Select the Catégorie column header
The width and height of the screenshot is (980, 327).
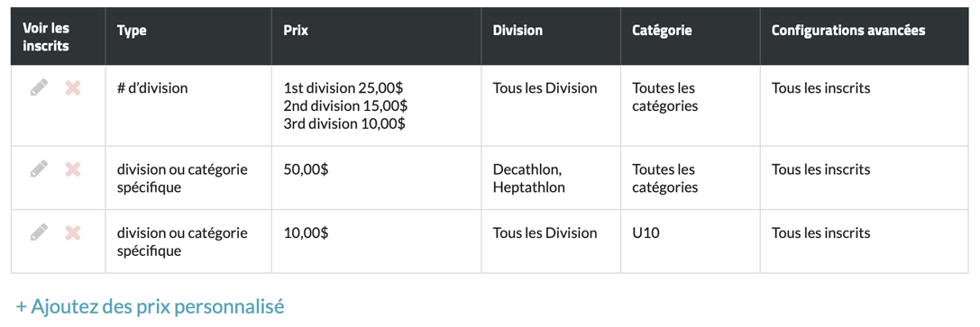(x=662, y=31)
